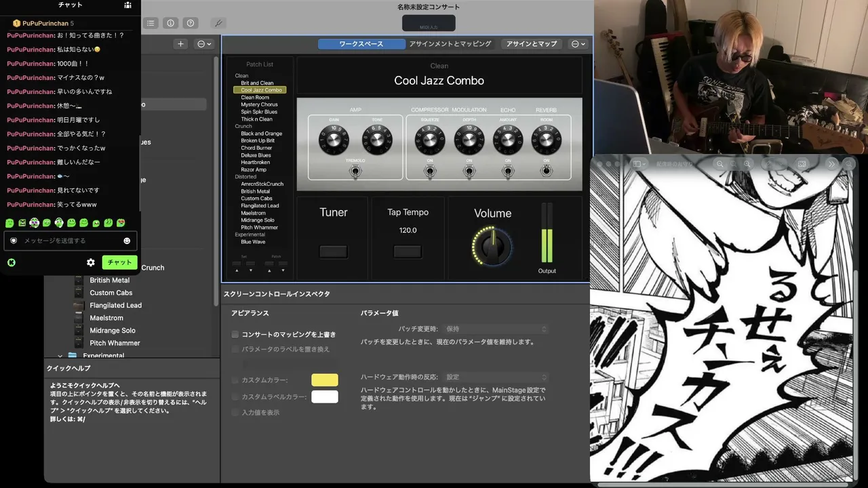Switch to アサインメントとマッピング tab
868x488 pixels.
450,43
